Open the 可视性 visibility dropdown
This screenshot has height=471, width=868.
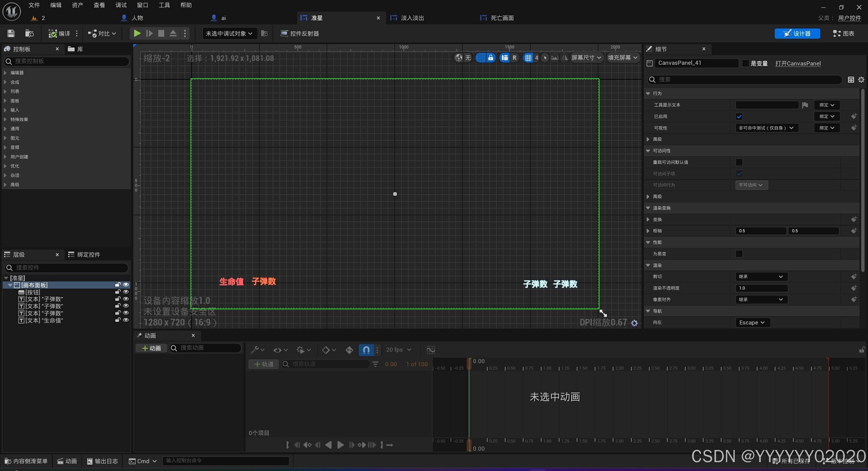click(x=766, y=128)
